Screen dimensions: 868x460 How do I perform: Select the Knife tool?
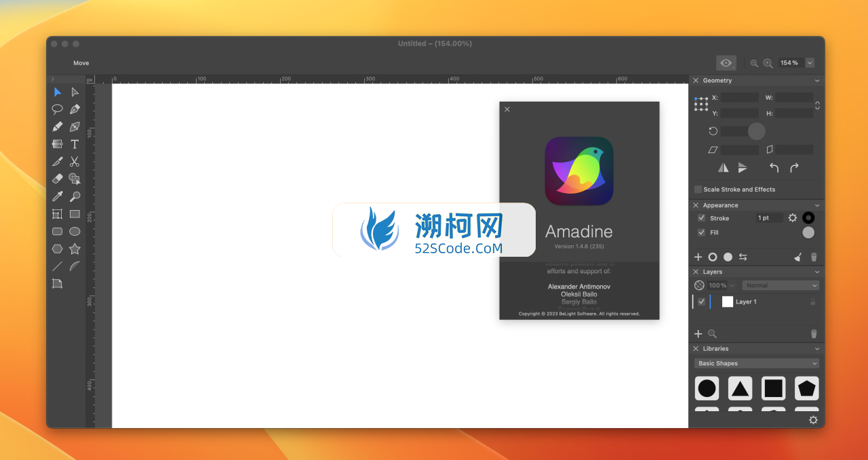point(58,162)
